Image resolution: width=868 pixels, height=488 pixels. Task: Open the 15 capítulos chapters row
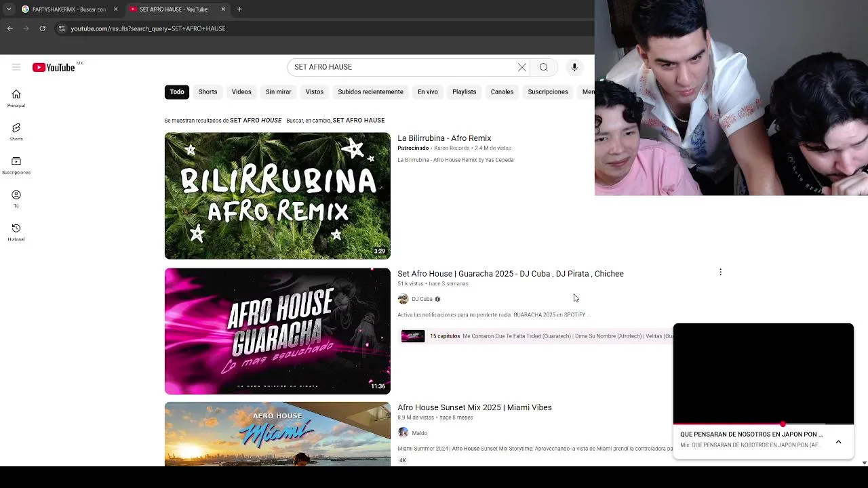click(x=536, y=336)
